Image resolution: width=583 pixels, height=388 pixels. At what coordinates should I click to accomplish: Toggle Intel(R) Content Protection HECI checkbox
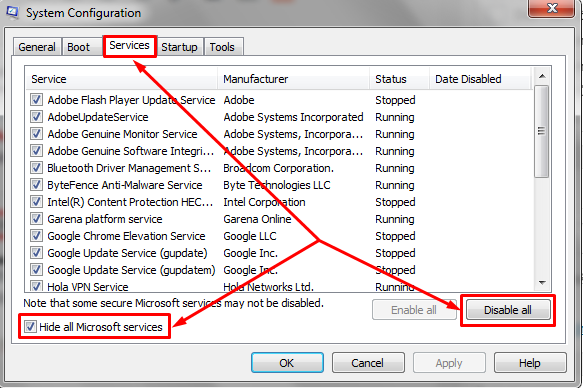click(x=36, y=202)
